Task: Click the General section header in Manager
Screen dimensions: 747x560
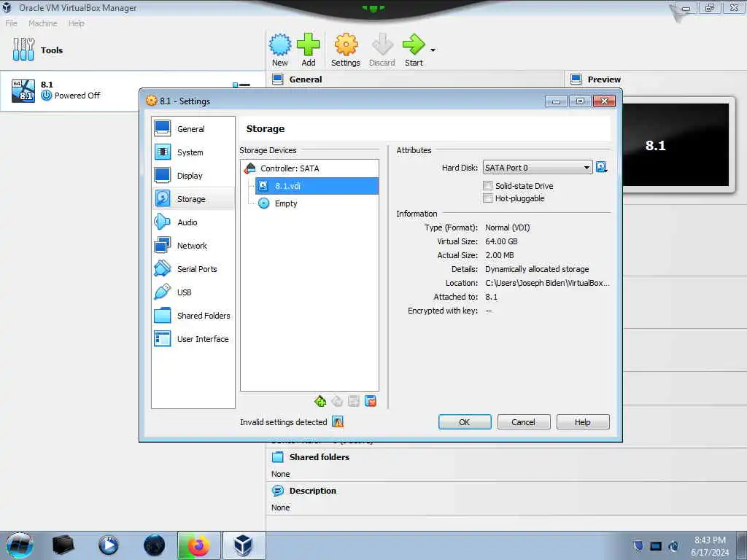Action: pos(306,79)
